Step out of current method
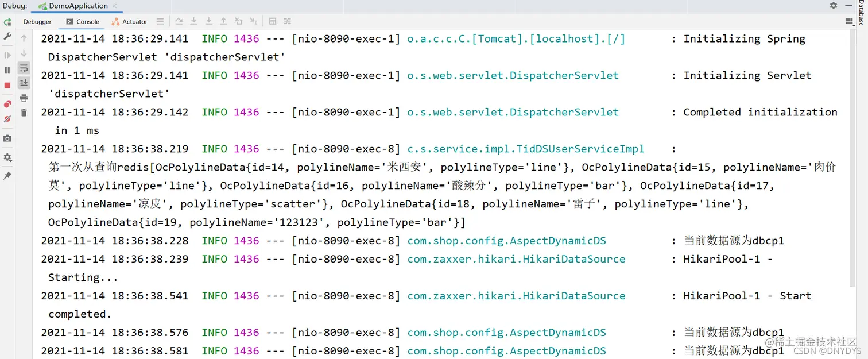The height and width of the screenshot is (359, 868). (224, 22)
